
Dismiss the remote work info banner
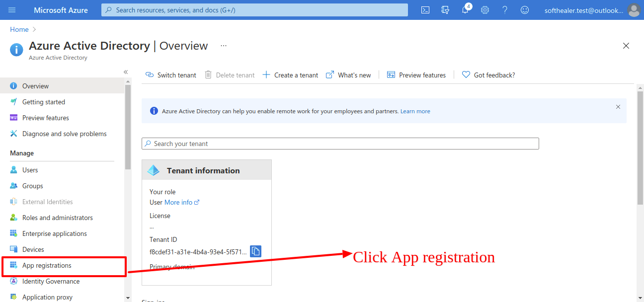pos(618,107)
